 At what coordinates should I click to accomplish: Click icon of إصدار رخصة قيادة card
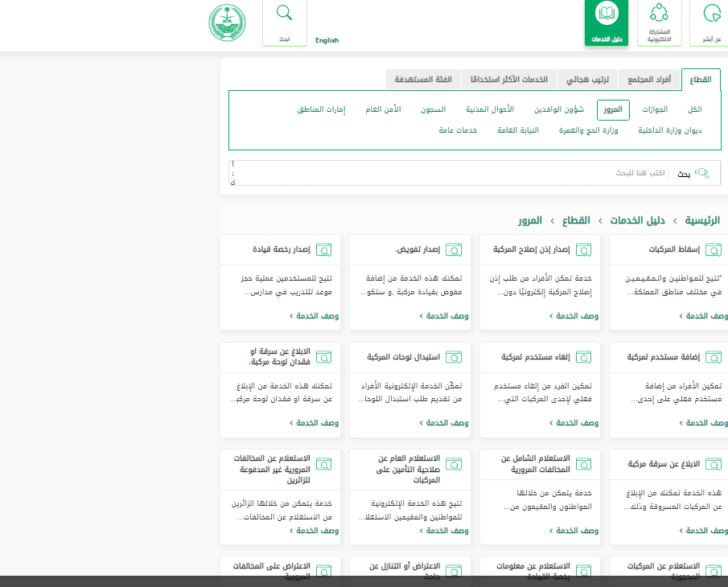pos(323,249)
